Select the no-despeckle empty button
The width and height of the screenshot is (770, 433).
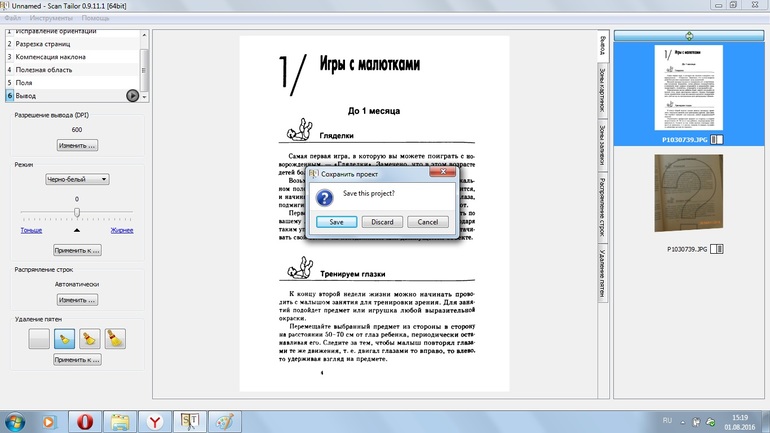click(39, 338)
